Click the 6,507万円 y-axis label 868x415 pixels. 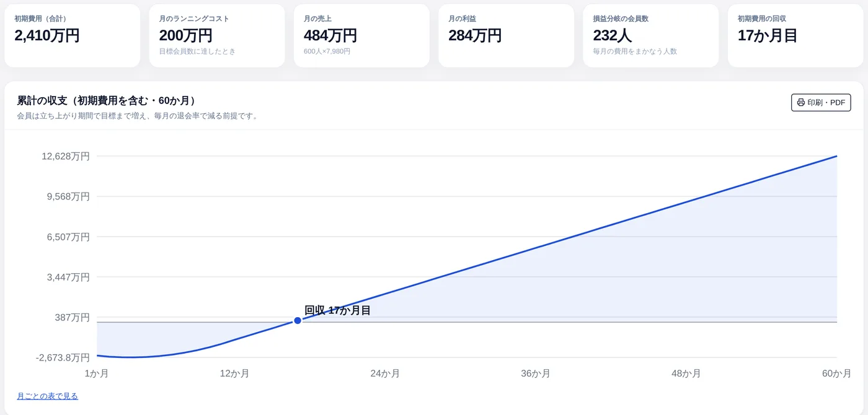click(68, 237)
